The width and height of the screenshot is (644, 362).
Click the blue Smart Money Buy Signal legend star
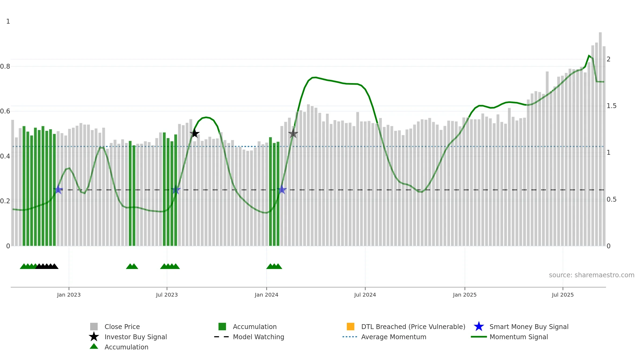click(x=479, y=326)
